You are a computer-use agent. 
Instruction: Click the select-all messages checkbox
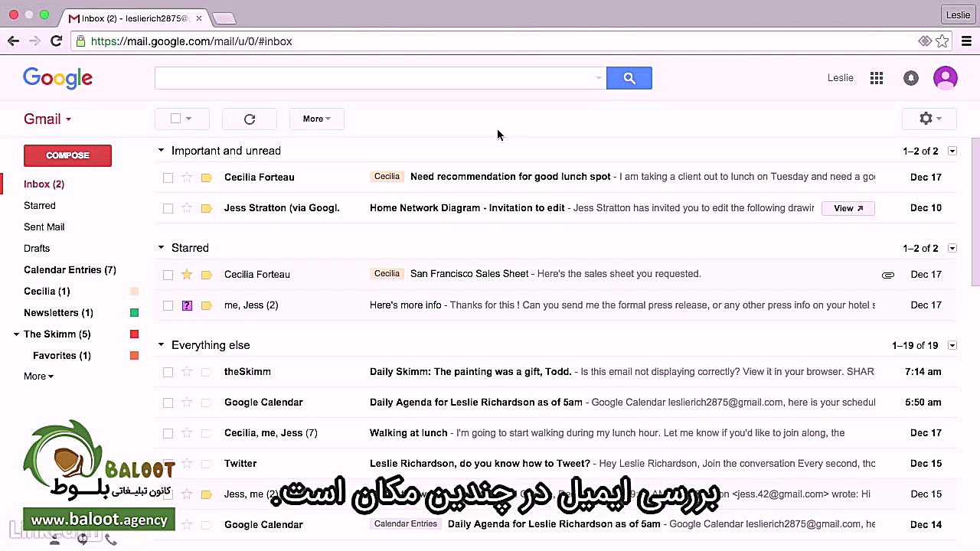coord(175,119)
